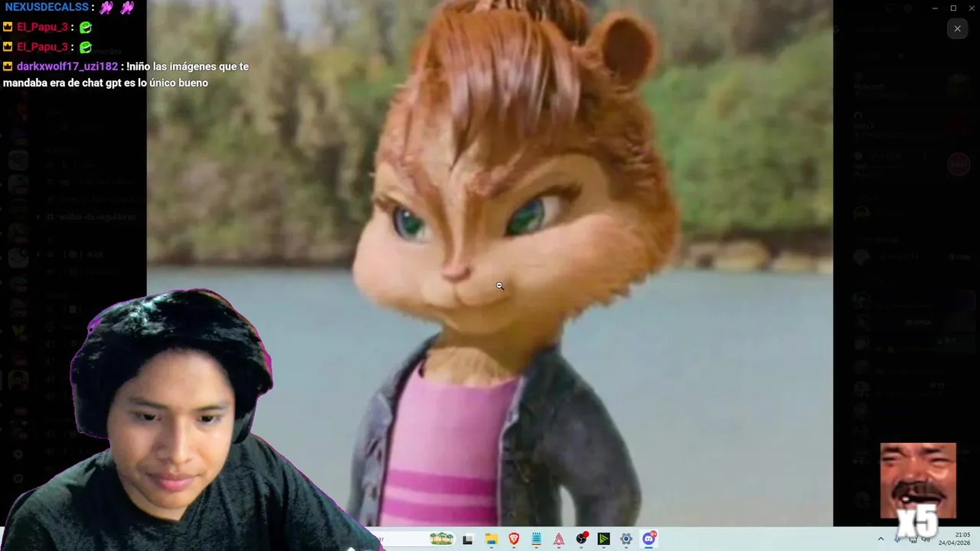
Task: Minimize the application window
Action: tap(935, 8)
